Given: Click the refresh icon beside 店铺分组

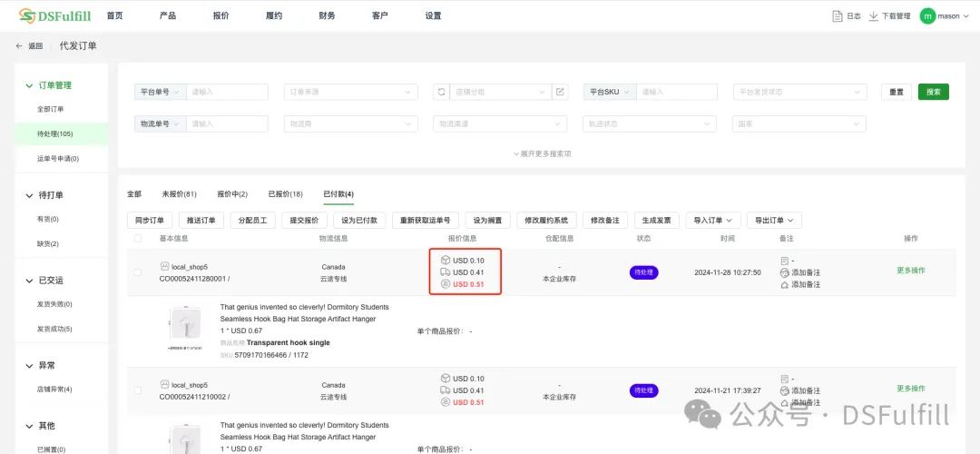Looking at the screenshot, I should 441,92.
